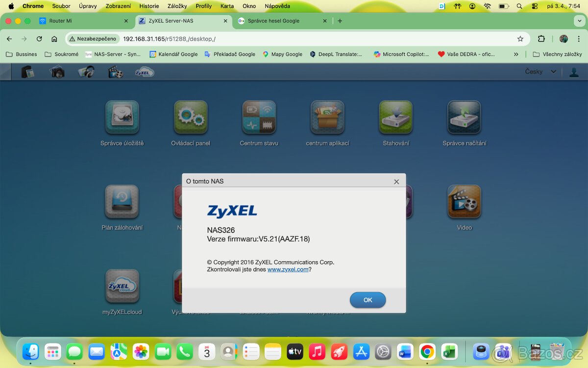Image resolution: width=588 pixels, height=368 pixels.
Task: Open Centrum stavu status center icon
Action: point(259,117)
